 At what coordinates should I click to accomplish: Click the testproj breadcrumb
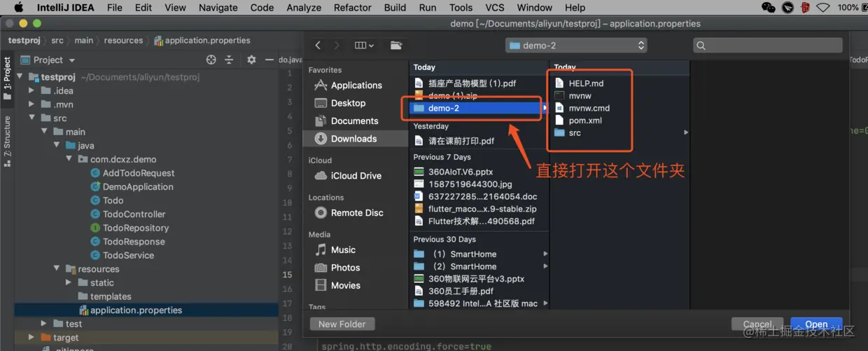(24, 41)
